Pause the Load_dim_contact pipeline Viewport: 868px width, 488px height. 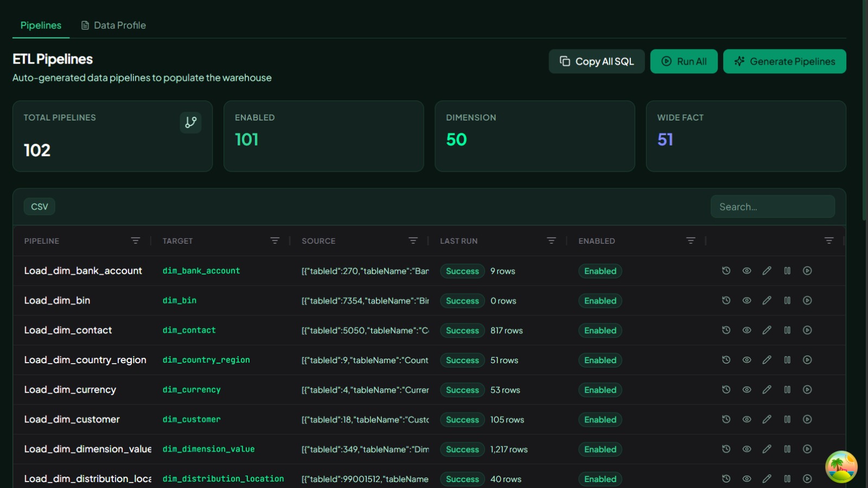(x=787, y=330)
